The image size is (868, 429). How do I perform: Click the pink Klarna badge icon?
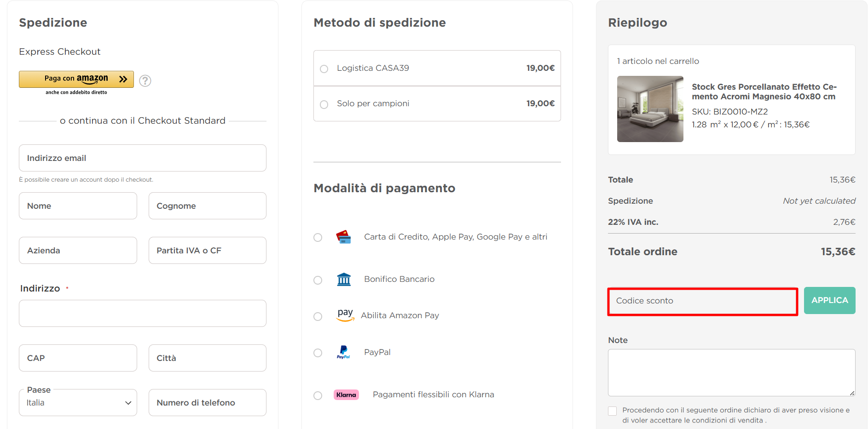pos(346,395)
